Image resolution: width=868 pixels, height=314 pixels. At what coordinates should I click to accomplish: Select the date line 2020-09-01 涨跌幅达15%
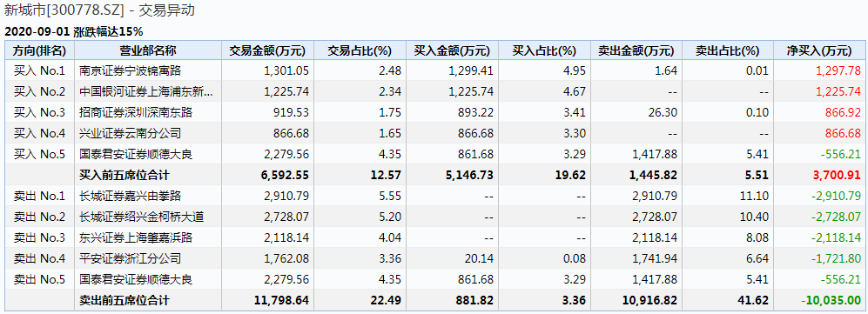click(x=74, y=31)
